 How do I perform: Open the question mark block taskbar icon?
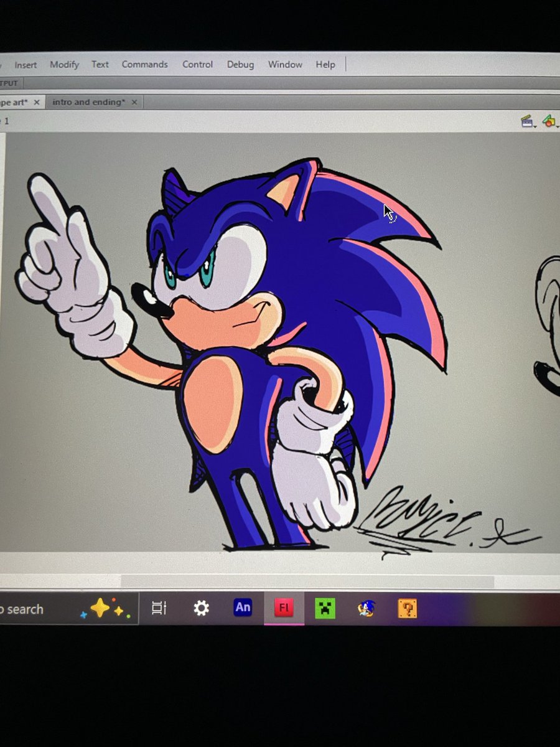407,608
